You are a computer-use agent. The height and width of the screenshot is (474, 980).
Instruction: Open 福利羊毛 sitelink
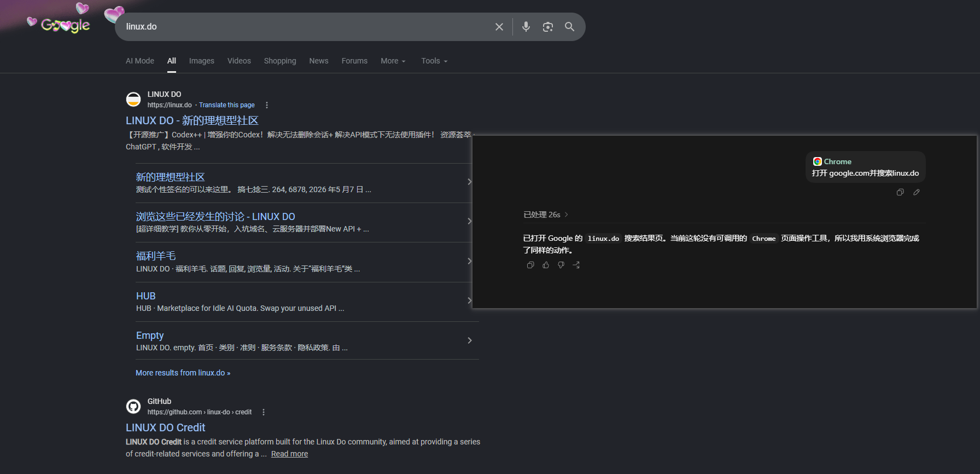(156, 256)
